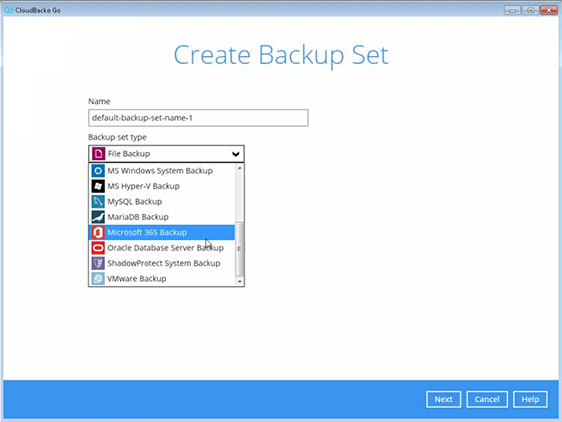This screenshot has height=422, width=562.
Task: Open Help from the bottom bar
Action: 530,399
